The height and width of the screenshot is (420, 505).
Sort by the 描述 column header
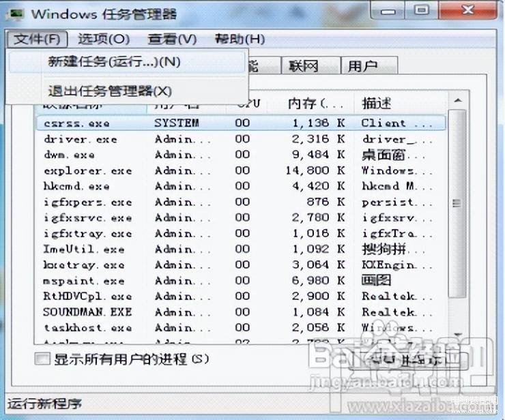(401, 104)
